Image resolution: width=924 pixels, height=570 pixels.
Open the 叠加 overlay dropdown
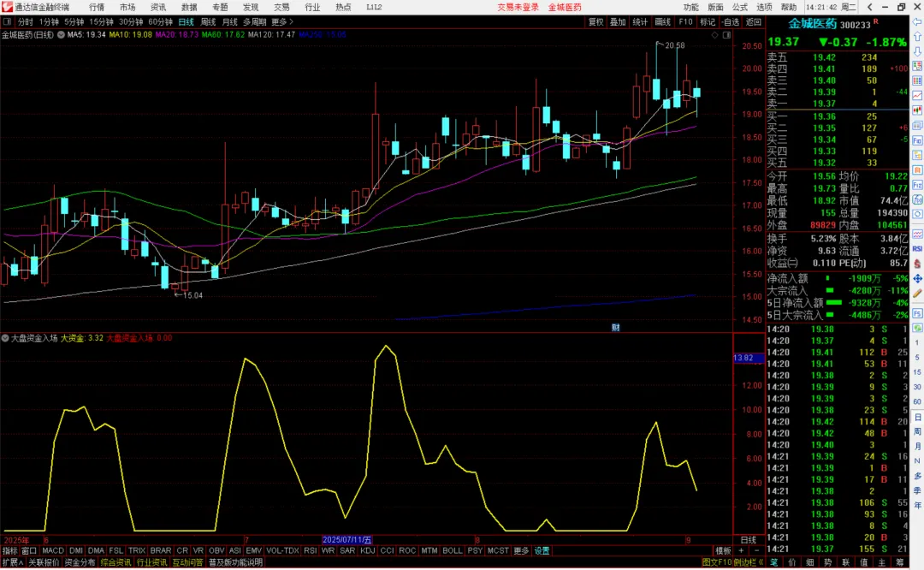pyautogui.click(x=618, y=21)
